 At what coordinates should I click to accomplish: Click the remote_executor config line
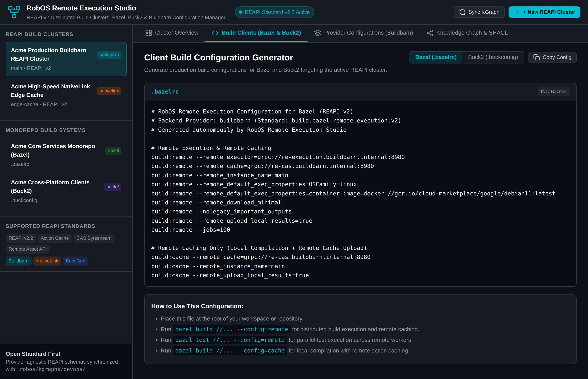click(278, 157)
